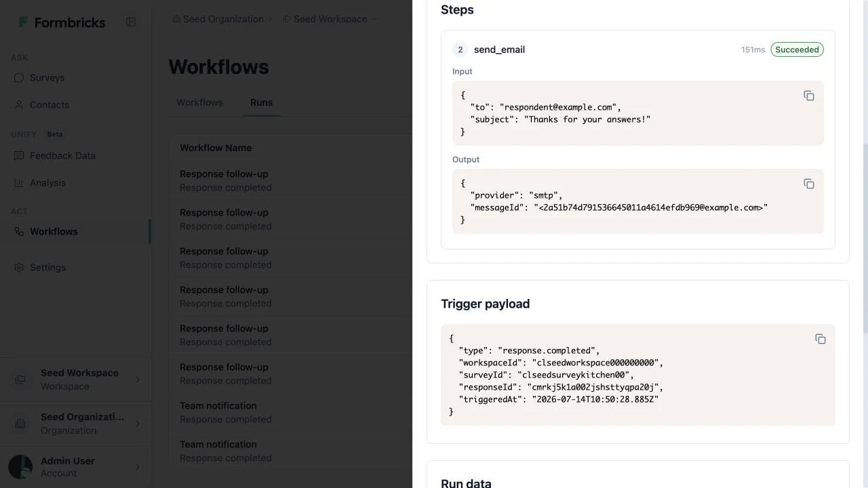Click the send_email step name
The height and width of the screenshot is (488, 868).
pyautogui.click(x=499, y=49)
